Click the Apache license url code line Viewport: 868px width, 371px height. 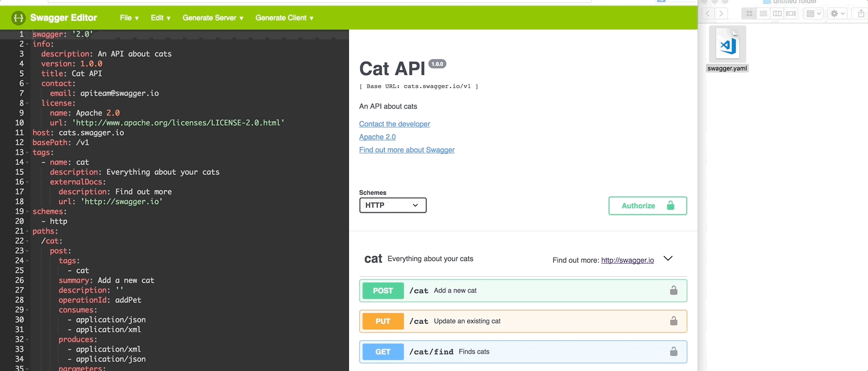167,123
